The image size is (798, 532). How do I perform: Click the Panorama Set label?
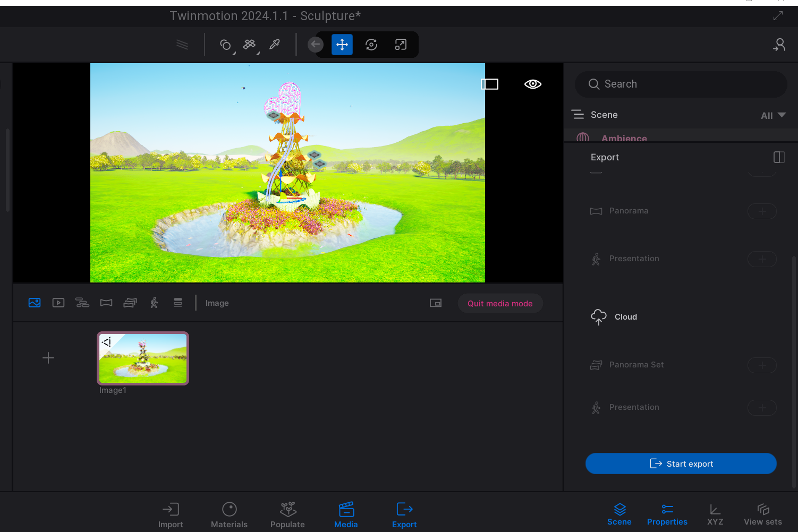636,365
